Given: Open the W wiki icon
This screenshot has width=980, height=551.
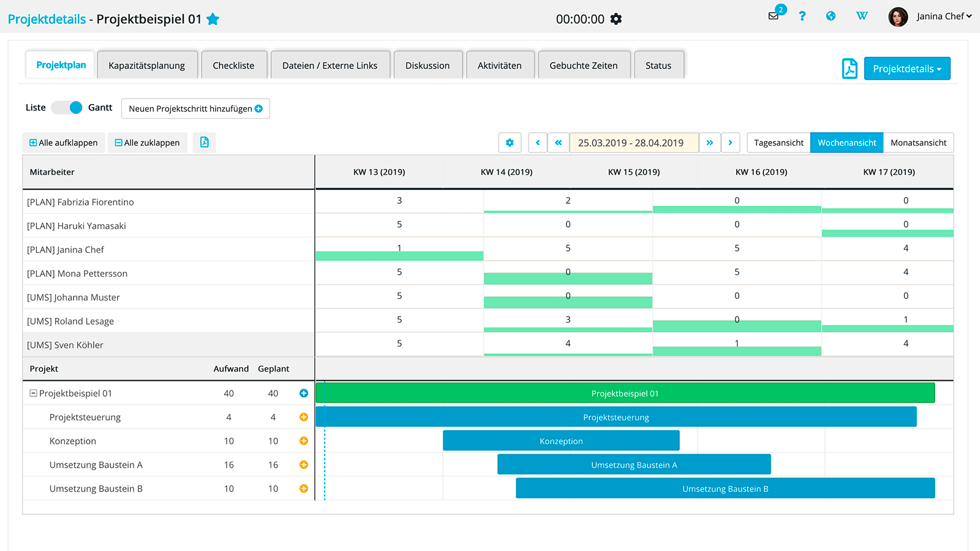Looking at the screenshot, I should pos(862,16).
